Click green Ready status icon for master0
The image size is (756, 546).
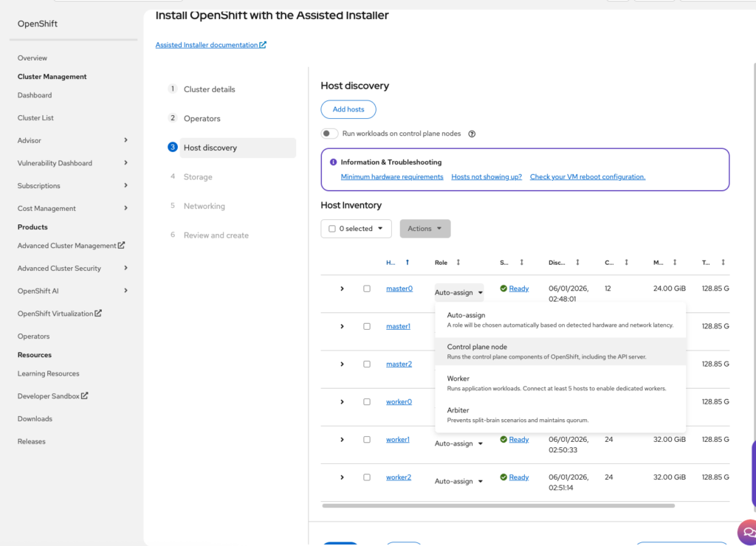(x=504, y=288)
